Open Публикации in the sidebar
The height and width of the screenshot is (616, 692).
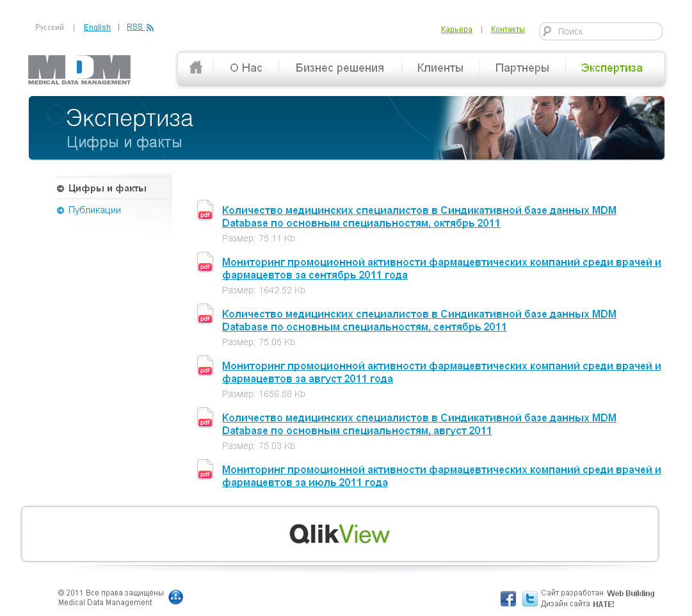pos(95,210)
